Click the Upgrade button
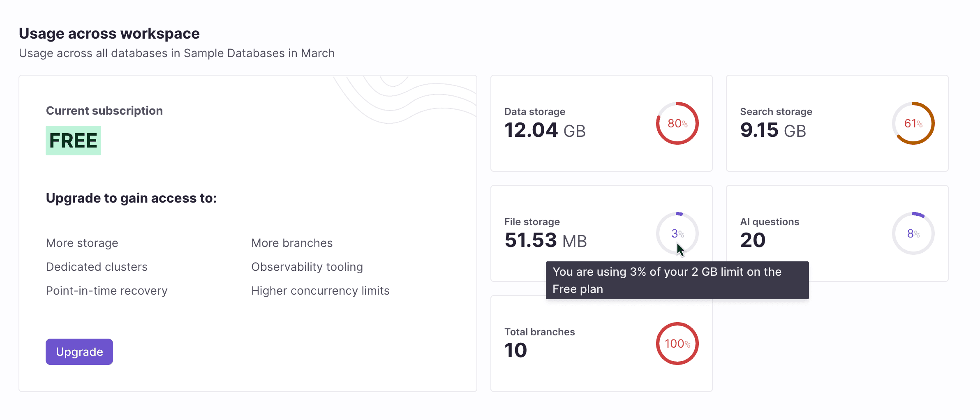Screen dimensions: 980x420 click(x=79, y=351)
